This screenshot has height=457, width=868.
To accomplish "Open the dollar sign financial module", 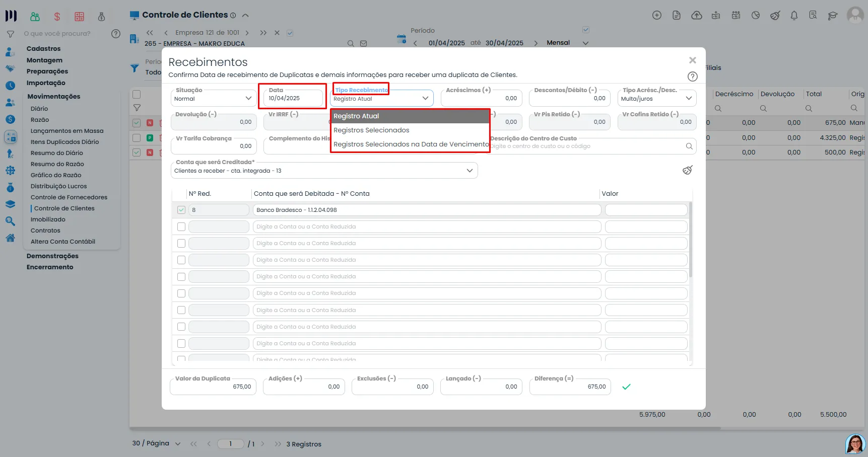I will tap(57, 17).
